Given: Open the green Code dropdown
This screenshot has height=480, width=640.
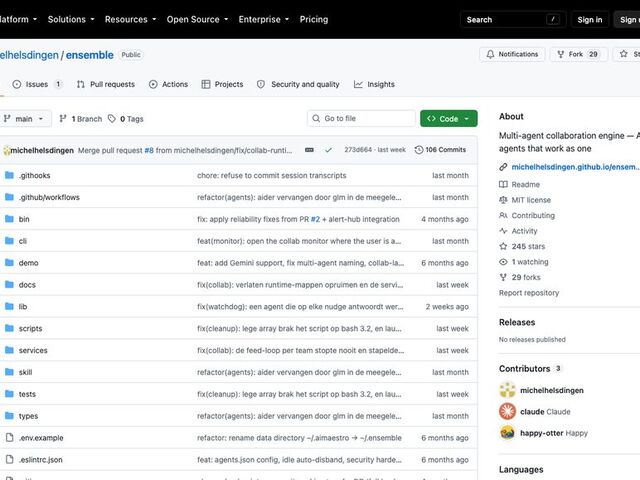Looking at the screenshot, I should 449,119.
